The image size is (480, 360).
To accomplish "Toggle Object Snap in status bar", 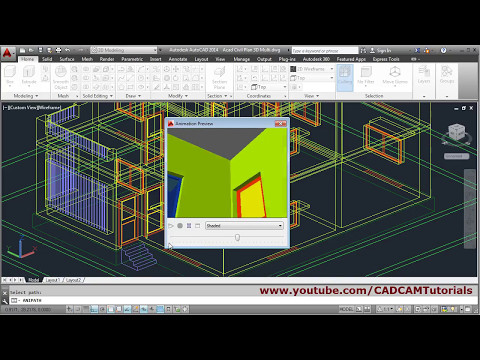I will tap(111, 309).
